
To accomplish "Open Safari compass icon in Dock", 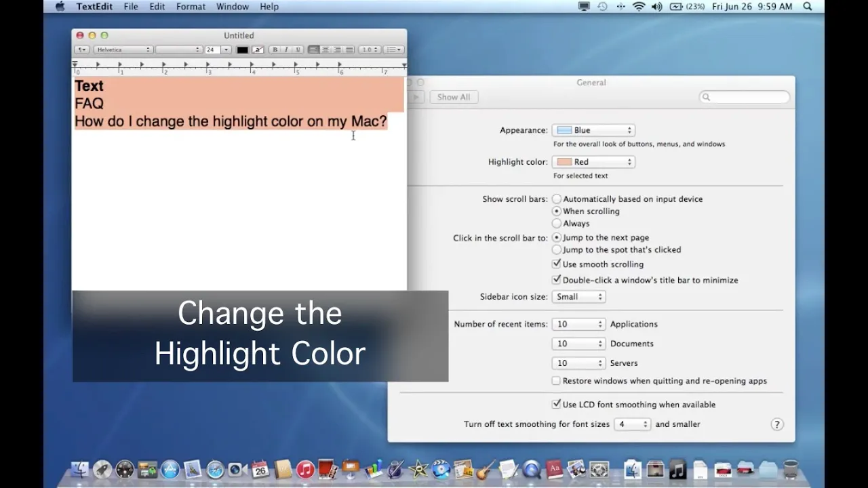I will tap(215, 469).
